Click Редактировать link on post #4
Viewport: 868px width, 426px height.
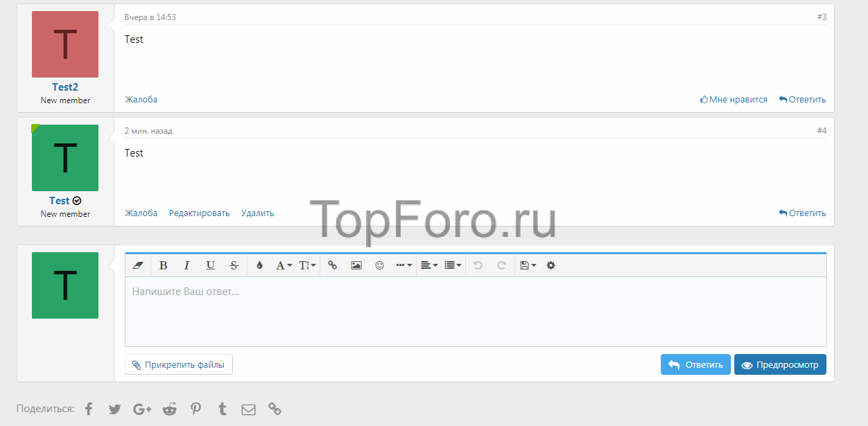(x=199, y=213)
